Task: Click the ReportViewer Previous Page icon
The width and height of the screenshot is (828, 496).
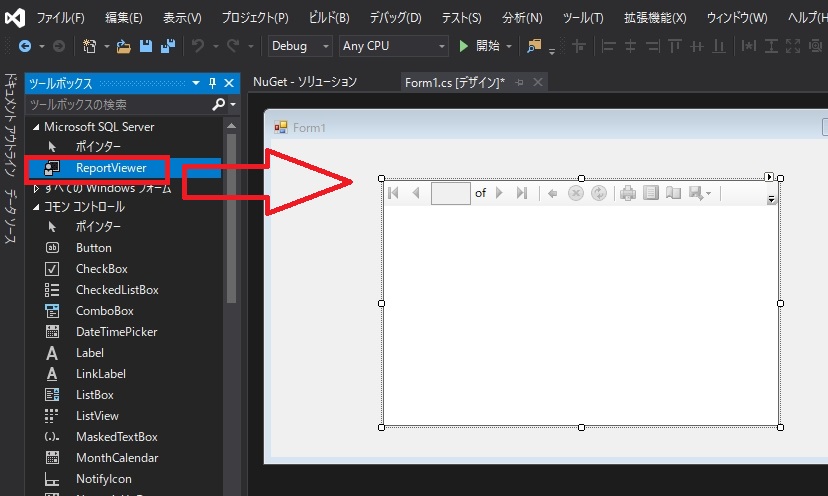Action: 416,193
